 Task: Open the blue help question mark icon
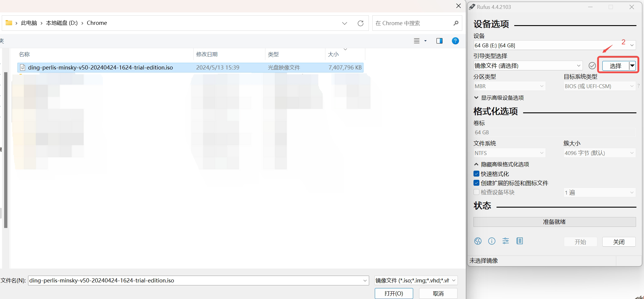click(455, 41)
